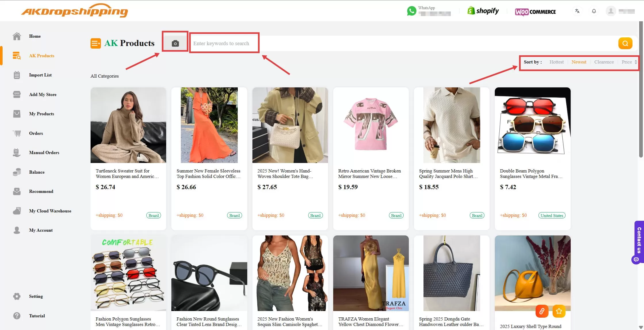
Task: Expand the All Categories list
Action: tap(104, 76)
